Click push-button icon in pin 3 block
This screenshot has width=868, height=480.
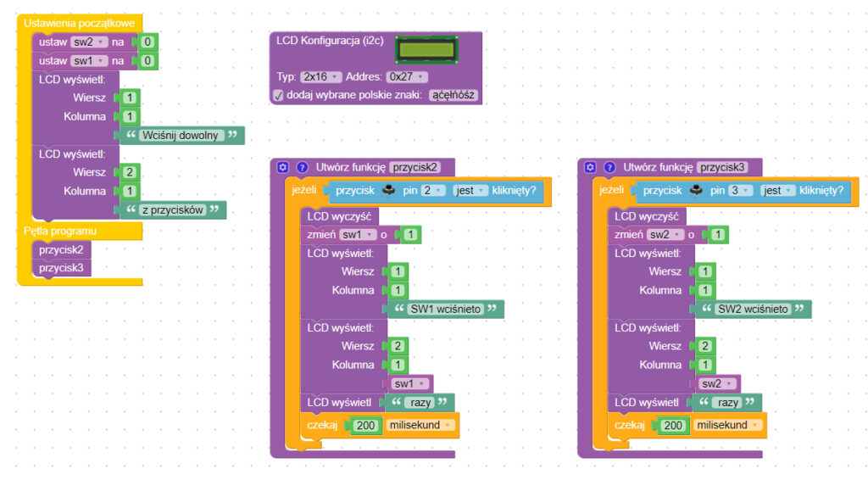[x=696, y=191]
